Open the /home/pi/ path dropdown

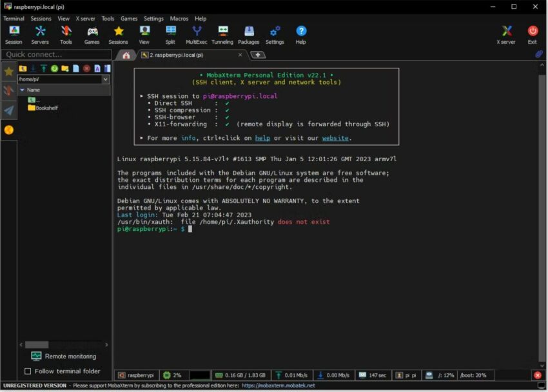pyautogui.click(x=104, y=79)
